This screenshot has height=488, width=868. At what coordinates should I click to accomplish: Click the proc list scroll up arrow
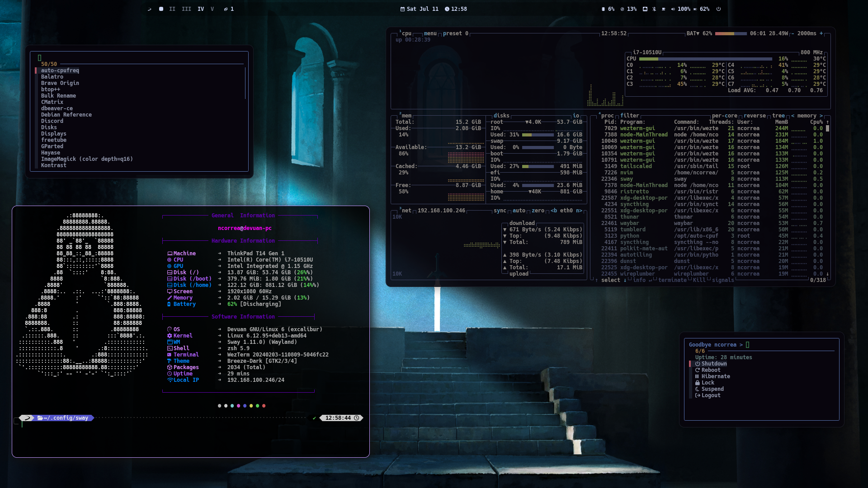(828, 122)
